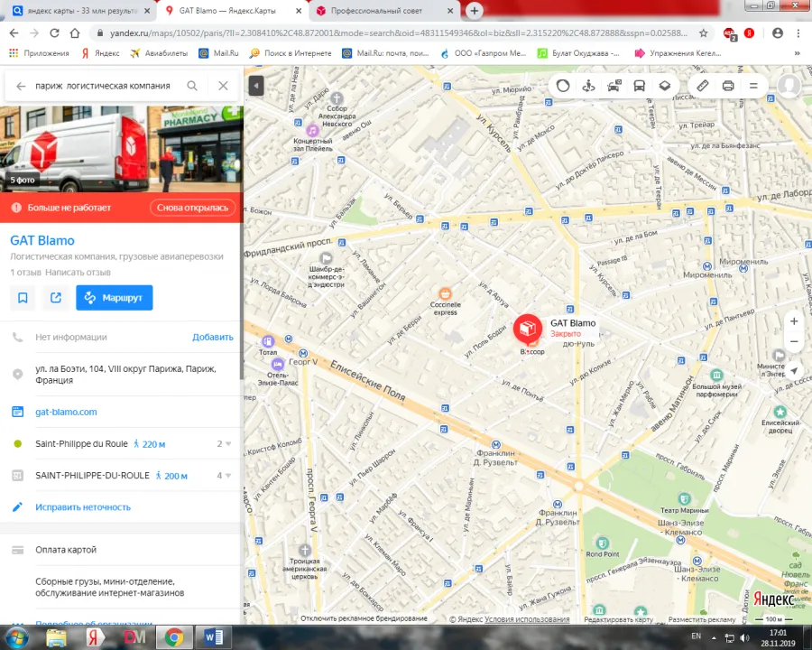Click the Георг V metro station icon
The height and width of the screenshot is (650, 812).
[x=303, y=354]
